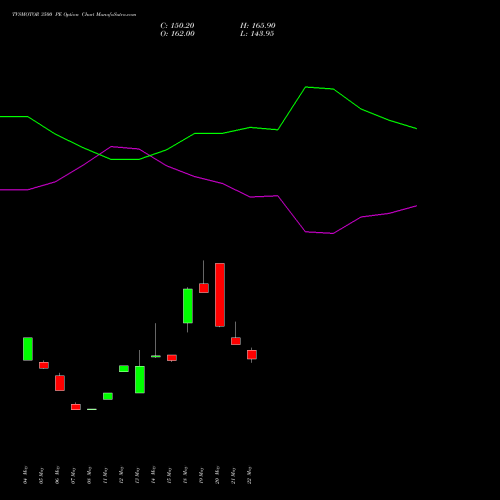The height and width of the screenshot is (500, 500).
Task: Click the green candle for 11 May
Action: [x=108, y=396]
